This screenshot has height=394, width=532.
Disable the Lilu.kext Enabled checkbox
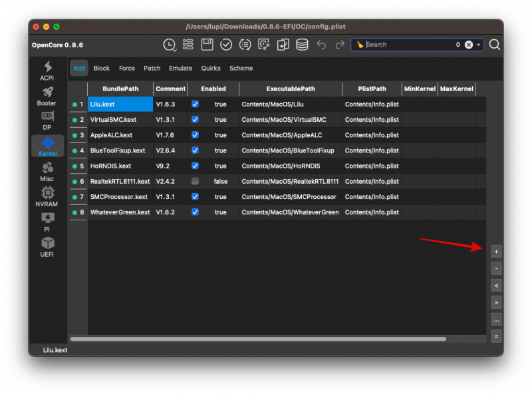[x=195, y=104]
